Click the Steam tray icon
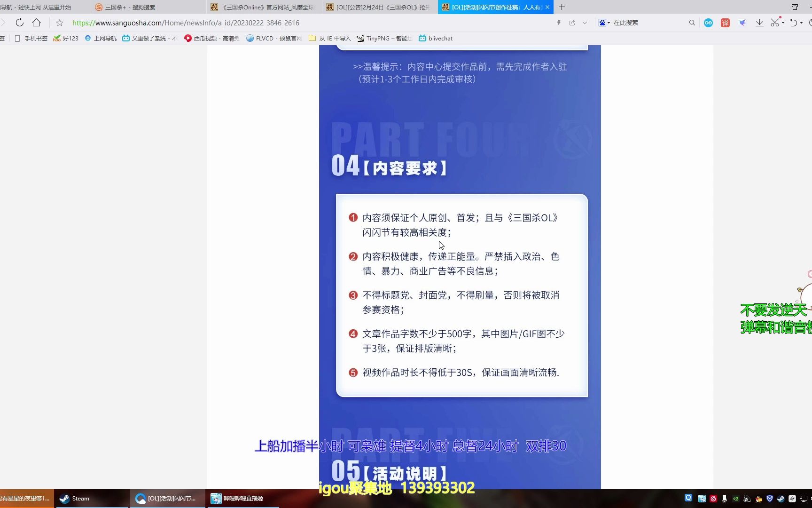Image resolution: width=812 pixels, height=508 pixels. click(x=781, y=499)
